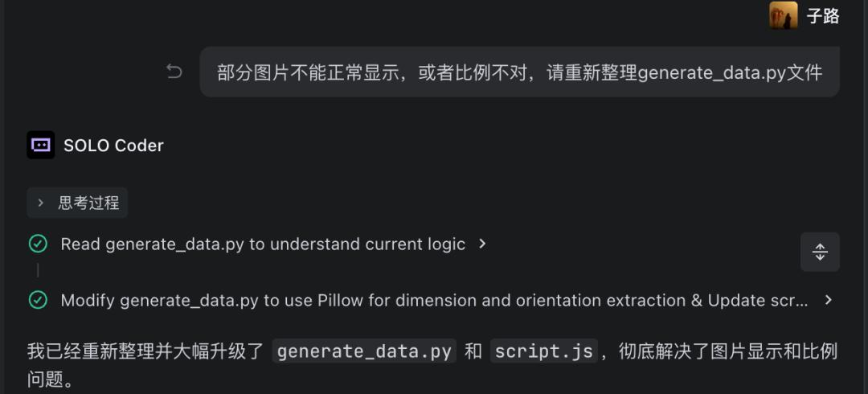Click the SOLO Coder logo icon
868x394 pixels.
coord(40,145)
